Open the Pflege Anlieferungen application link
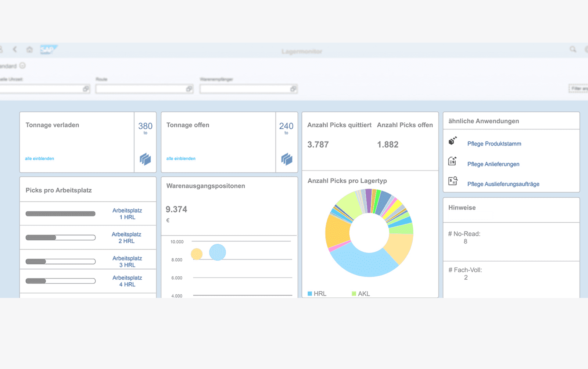588x369 pixels. coord(493,164)
